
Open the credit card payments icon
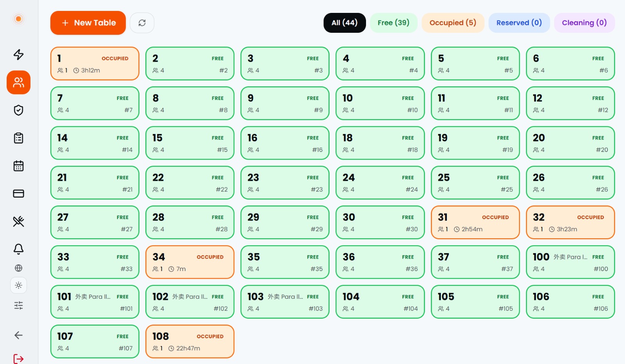(x=18, y=194)
